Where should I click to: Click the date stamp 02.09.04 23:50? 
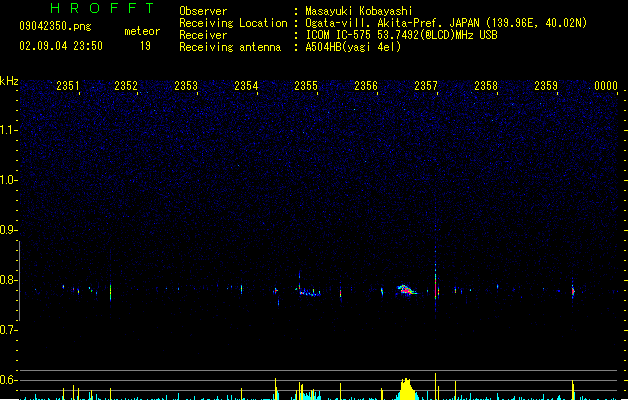tap(61, 46)
